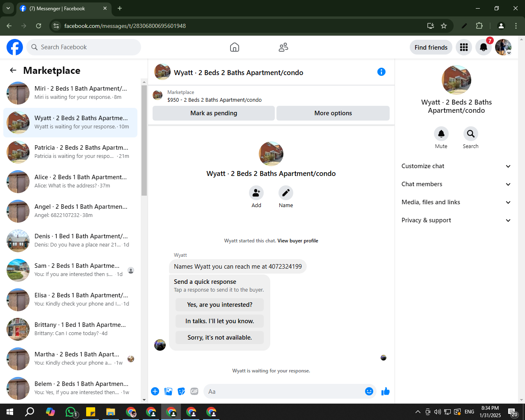Open Brittany 1 Bed 1 Bath conversation
This screenshot has width=525, height=420.
coord(71,329)
